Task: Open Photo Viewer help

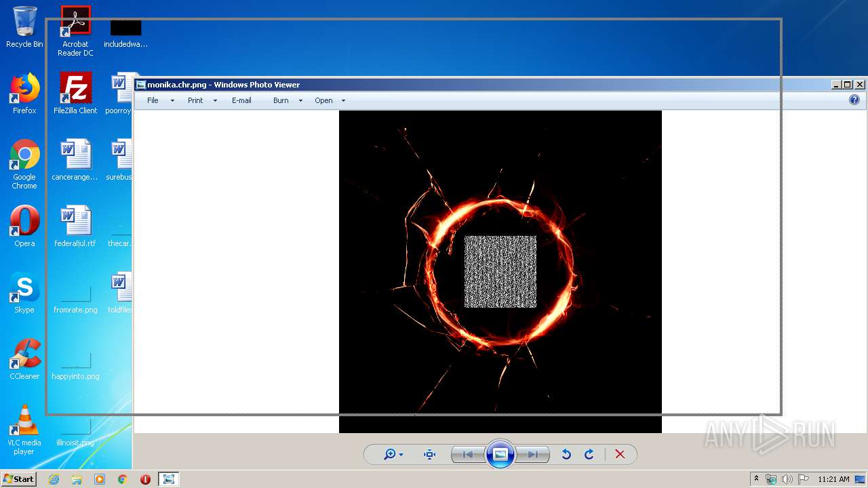Action: tap(854, 100)
